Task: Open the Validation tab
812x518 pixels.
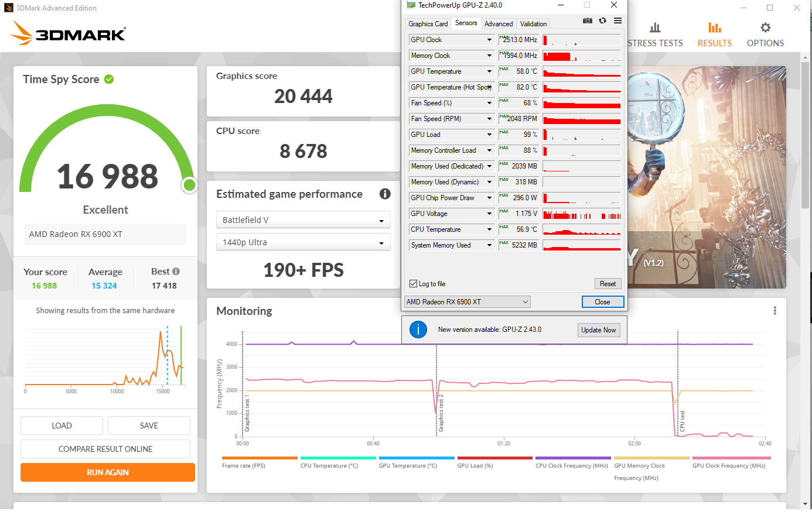Action: point(534,24)
